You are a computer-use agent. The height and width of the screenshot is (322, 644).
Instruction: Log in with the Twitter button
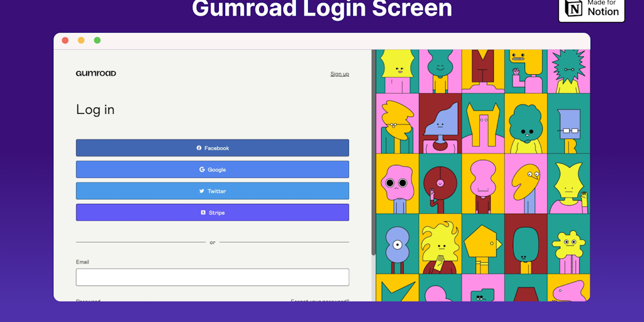tap(213, 191)
